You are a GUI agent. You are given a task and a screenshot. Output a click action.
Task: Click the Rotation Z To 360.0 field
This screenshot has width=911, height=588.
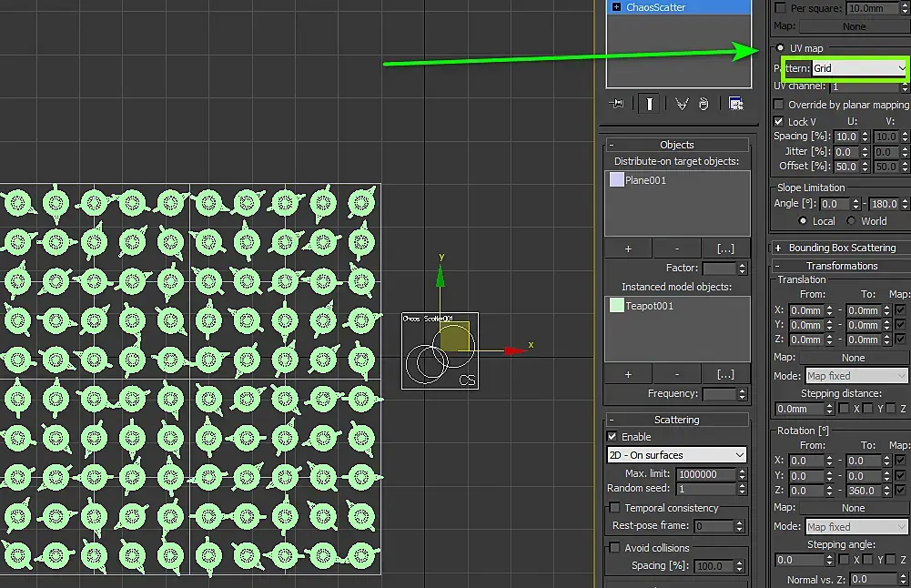[864, 491]
